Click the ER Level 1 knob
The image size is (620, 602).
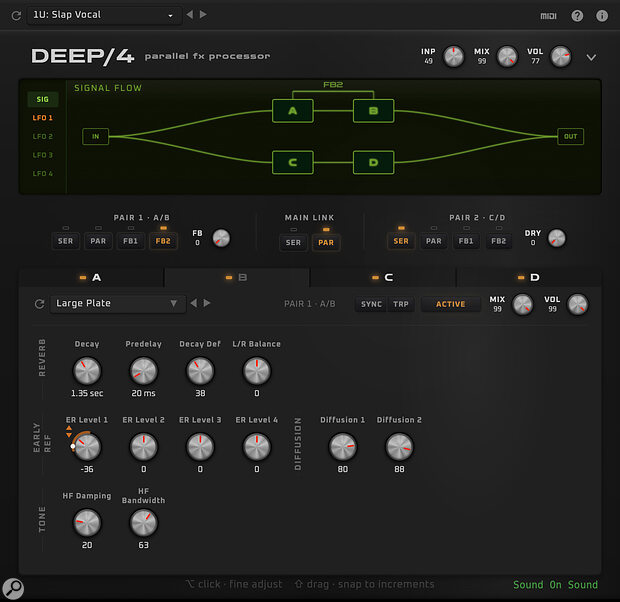pyautogui.click(x=87, y=447)
